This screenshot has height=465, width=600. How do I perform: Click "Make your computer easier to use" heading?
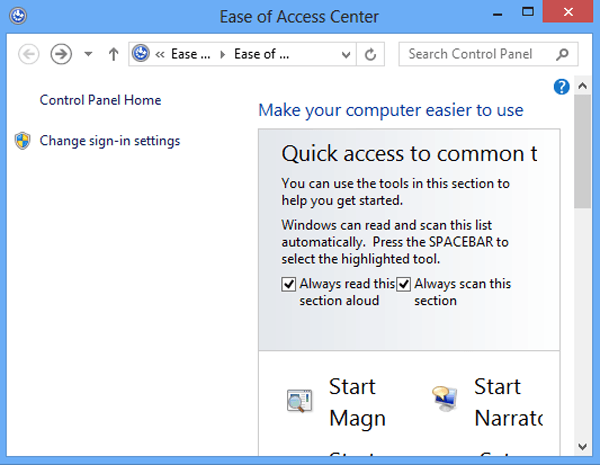tap(391, 110)
